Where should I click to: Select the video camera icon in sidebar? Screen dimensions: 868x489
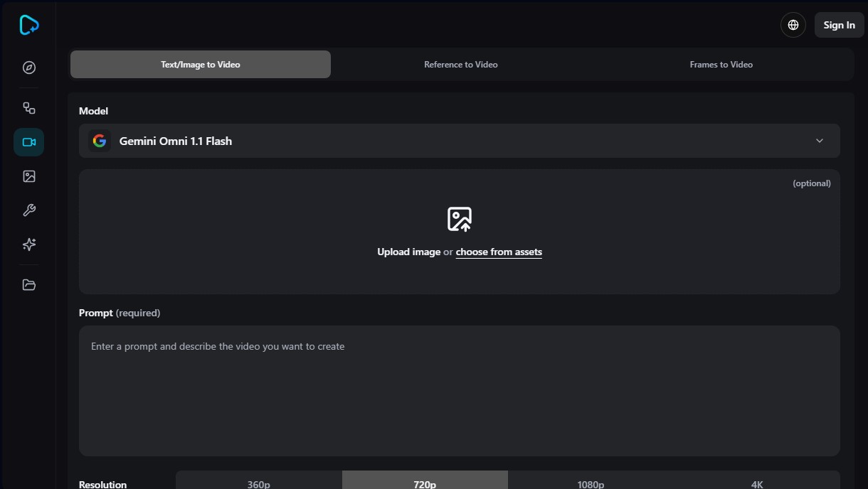28,142
